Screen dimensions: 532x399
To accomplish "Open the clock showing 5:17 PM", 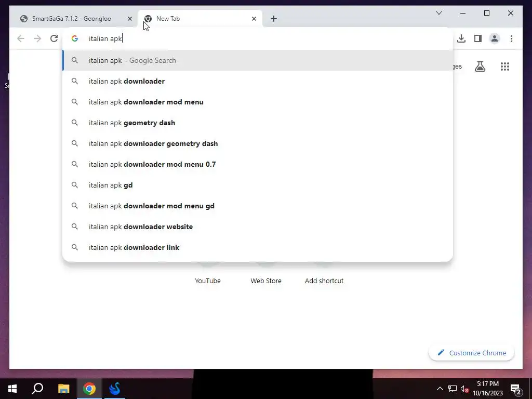I will [x=488, y=389].
